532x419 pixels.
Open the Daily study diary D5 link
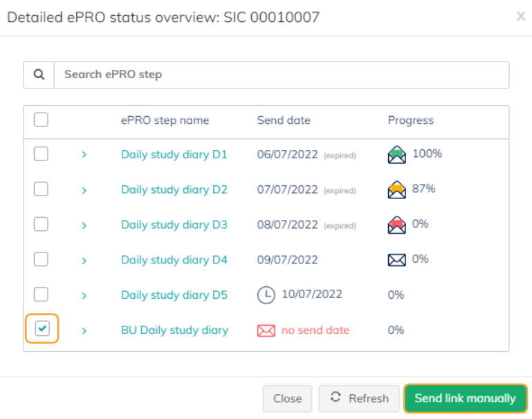(174, 295)
